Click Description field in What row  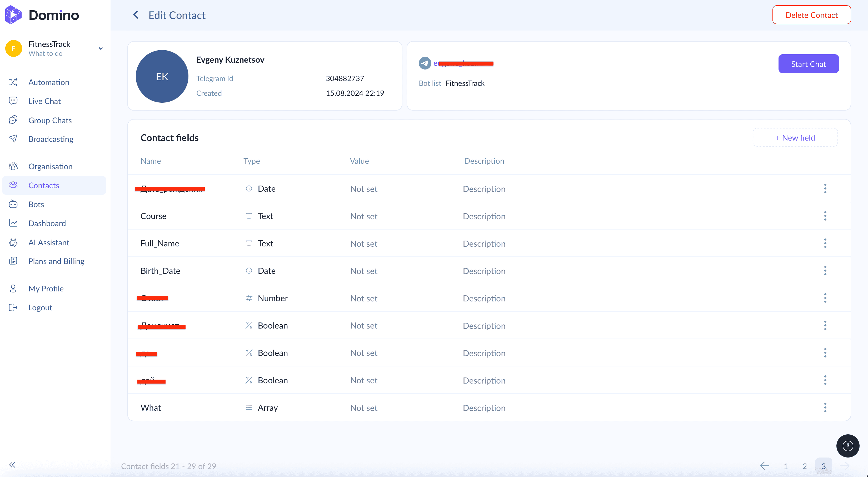click(484, 408)
